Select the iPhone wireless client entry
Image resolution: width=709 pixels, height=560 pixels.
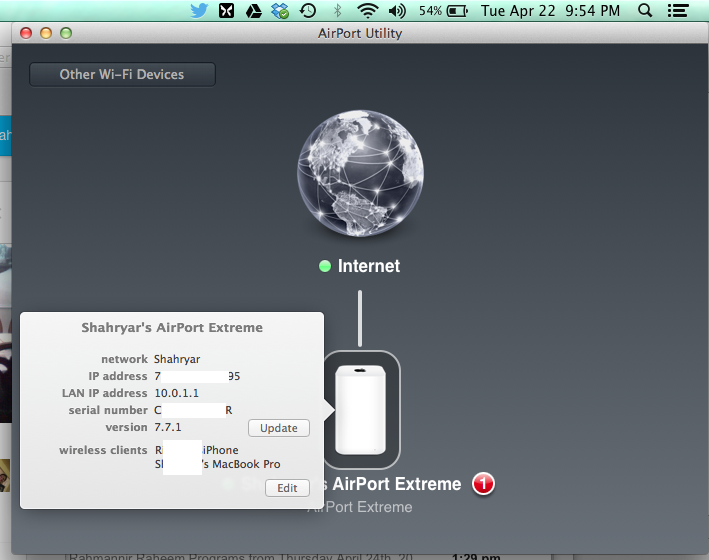click(x=197, y=450)
